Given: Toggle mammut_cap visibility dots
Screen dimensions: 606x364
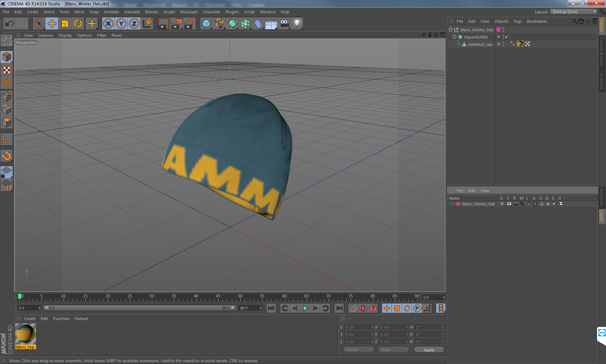Looking at the screenshot, I should click(503, 44).
